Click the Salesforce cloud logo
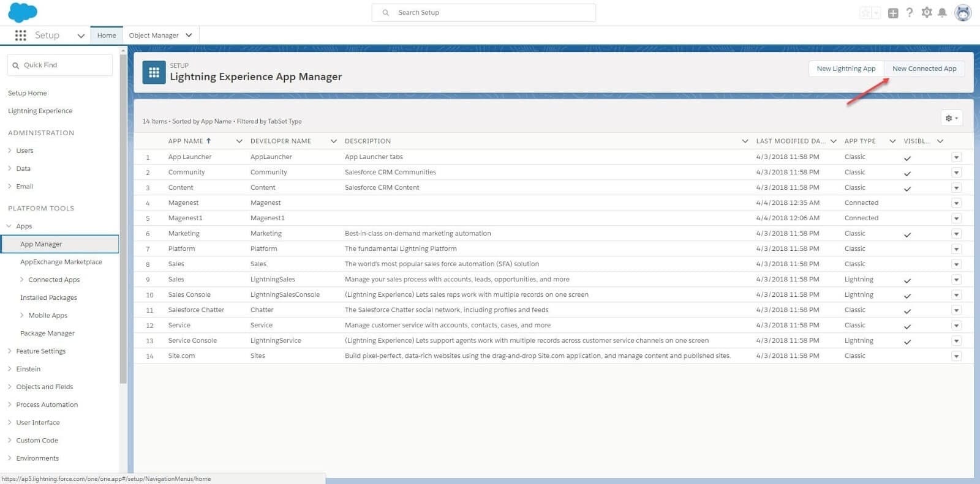Screen dimensions: 980x484 point(22,12)
